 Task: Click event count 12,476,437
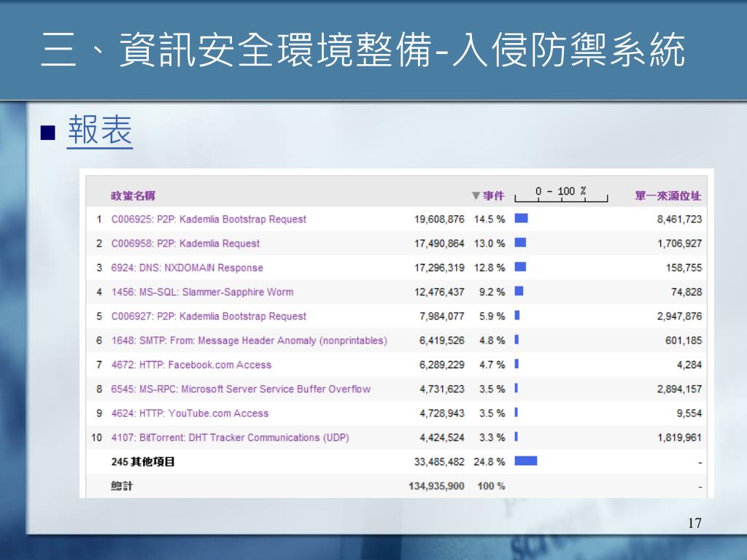(438, 292)
